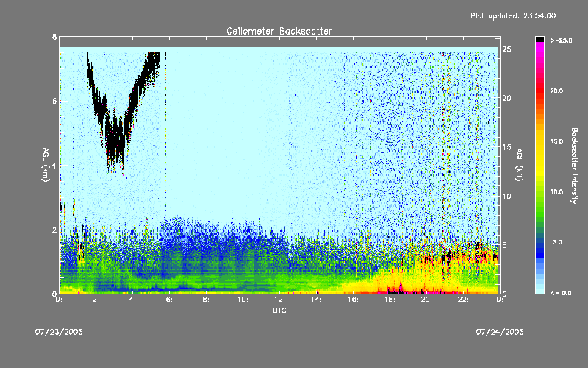Click the "6:" UTC hour tick

pyautogui.click(x=169, y=300)
